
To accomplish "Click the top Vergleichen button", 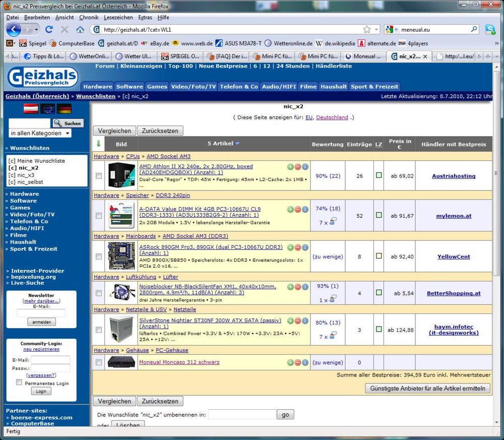I will 114,131.
